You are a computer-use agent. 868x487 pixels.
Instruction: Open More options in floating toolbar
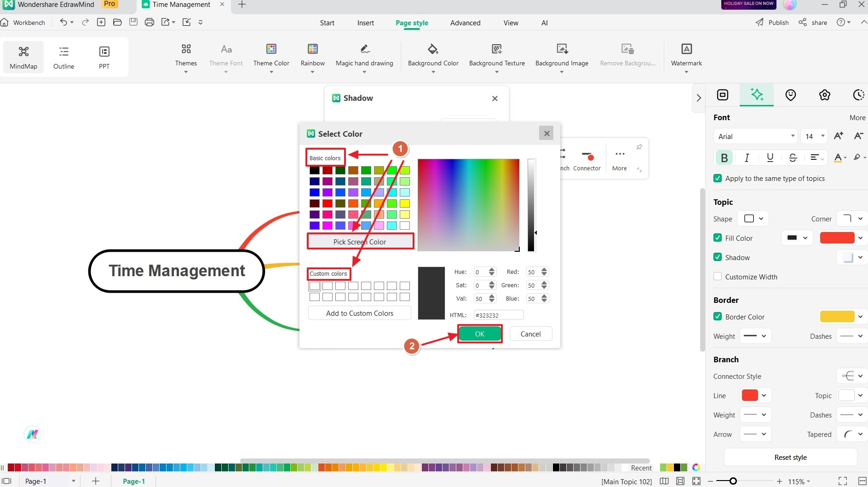point(620,160)
